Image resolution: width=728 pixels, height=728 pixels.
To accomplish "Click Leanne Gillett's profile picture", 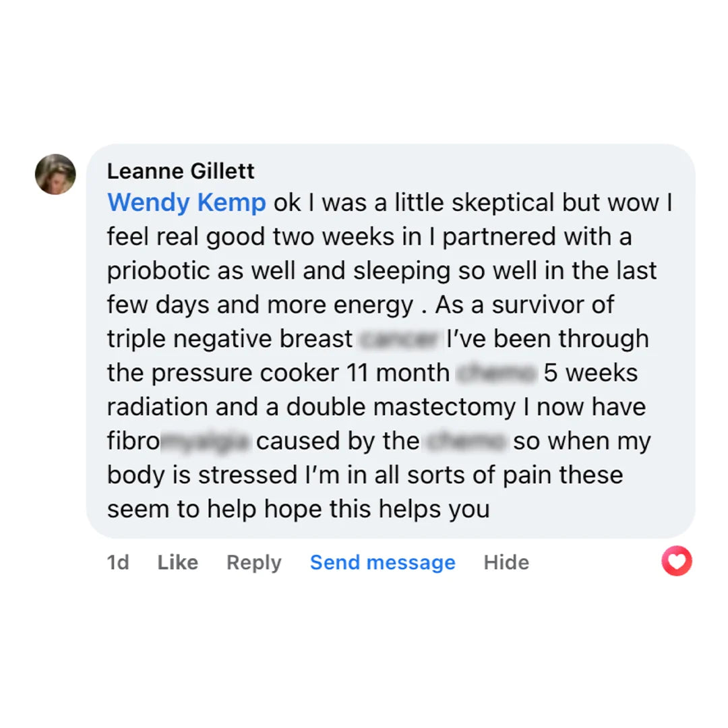I will pos(55,175).
